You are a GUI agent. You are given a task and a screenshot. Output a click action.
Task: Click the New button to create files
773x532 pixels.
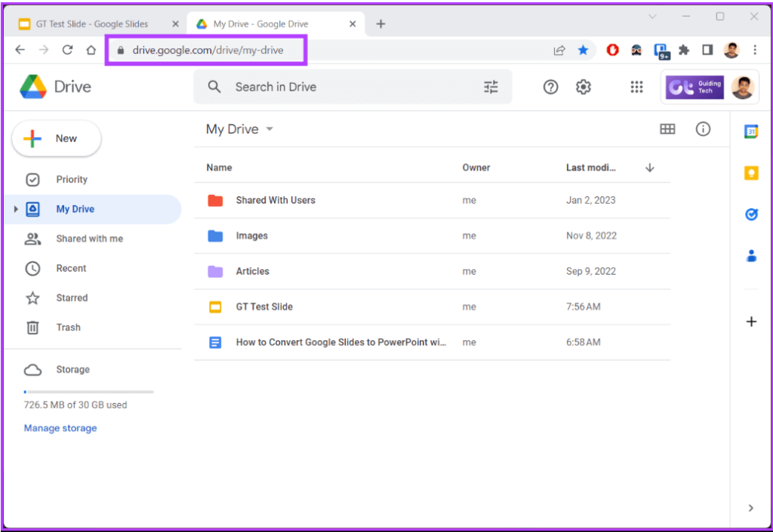56,138
